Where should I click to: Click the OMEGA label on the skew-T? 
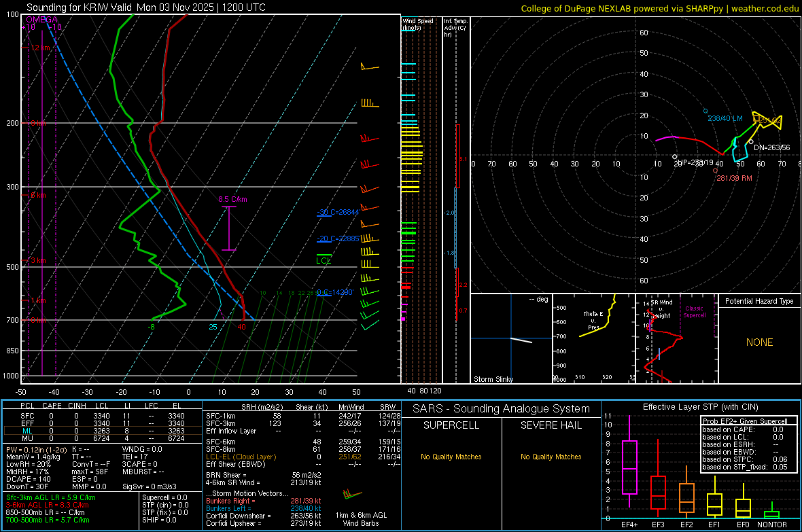coord(42,20)
